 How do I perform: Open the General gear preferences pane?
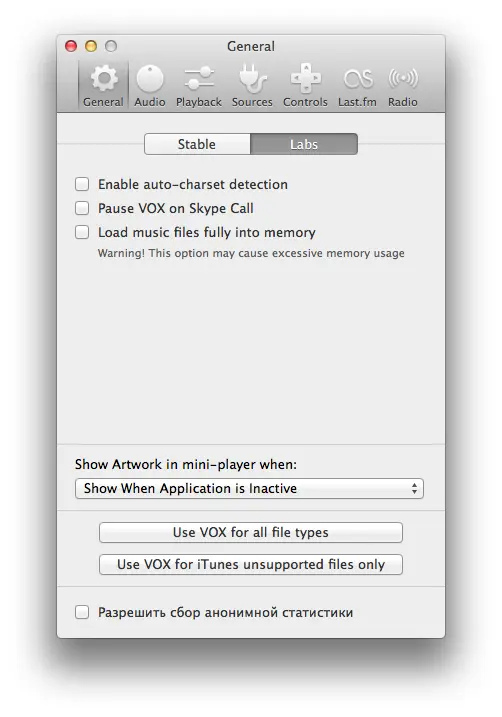coord(103,86)
